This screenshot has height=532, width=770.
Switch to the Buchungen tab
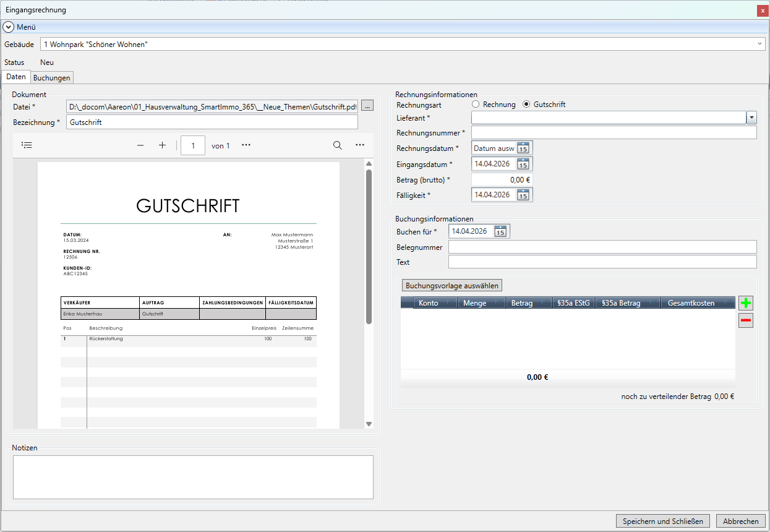point(53,78)
